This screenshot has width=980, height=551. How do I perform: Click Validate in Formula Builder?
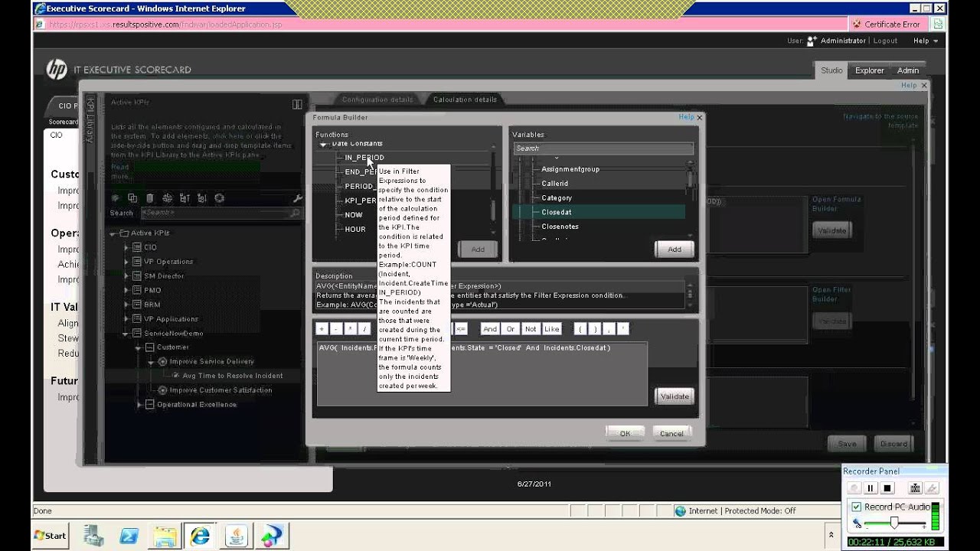[x=675, y=396]
